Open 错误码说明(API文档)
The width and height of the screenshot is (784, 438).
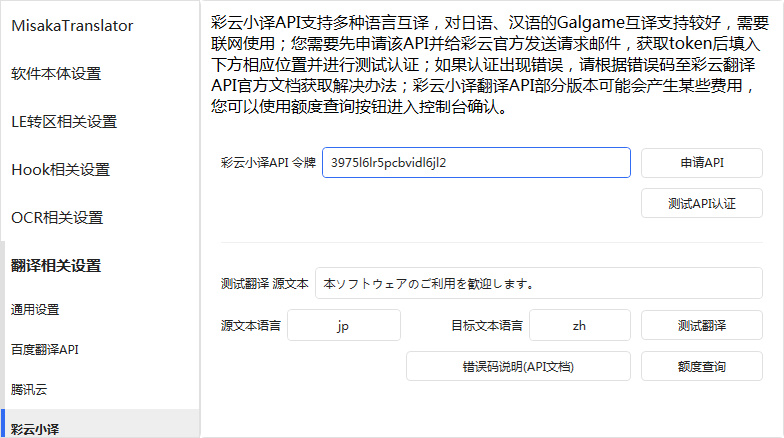(518, 367)
